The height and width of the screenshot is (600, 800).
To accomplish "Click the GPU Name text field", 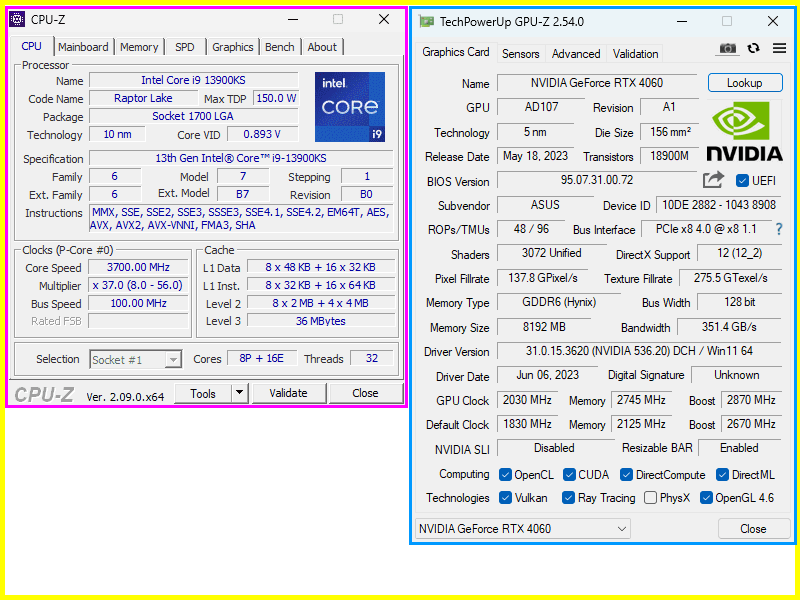I will click(597, 83).
